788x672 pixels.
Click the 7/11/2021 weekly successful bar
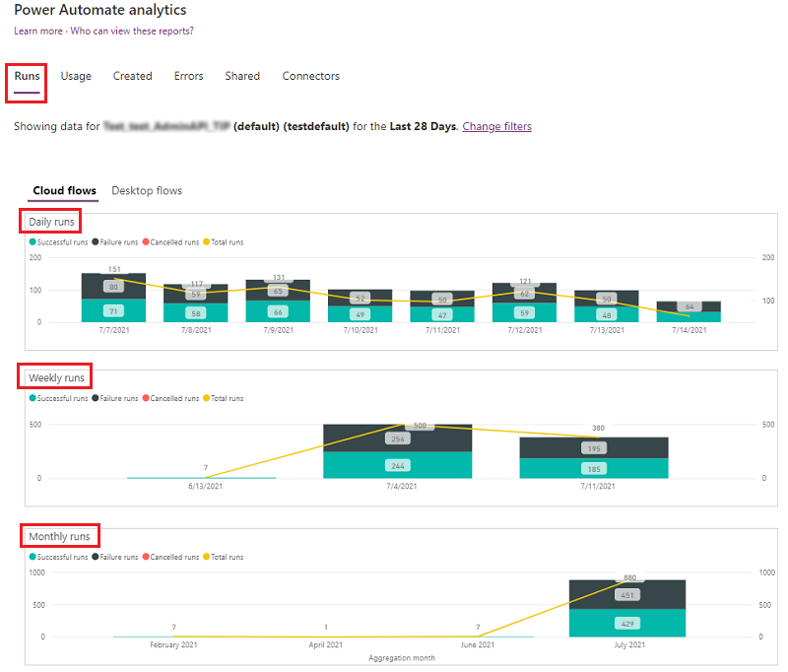pyautogui.click(x=594, y=470)
